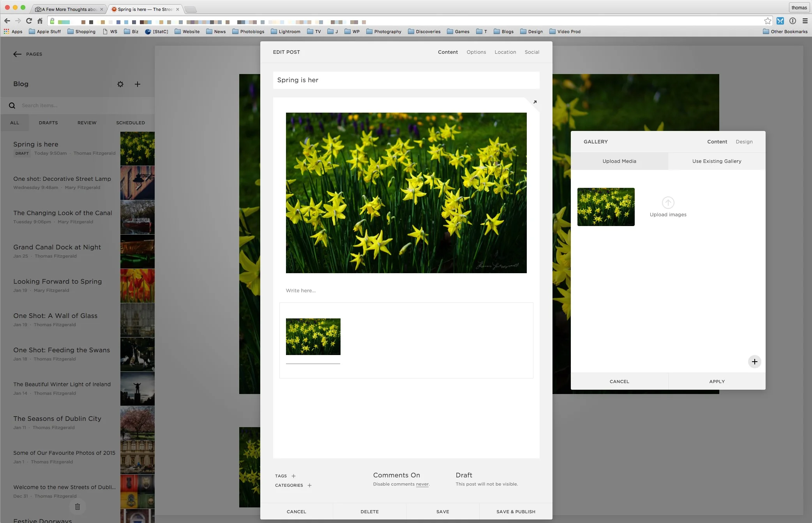The height and width of the screenshot is (523, 812).
Task: Click the expand arrow on the post image block
Action: (535, 102)
